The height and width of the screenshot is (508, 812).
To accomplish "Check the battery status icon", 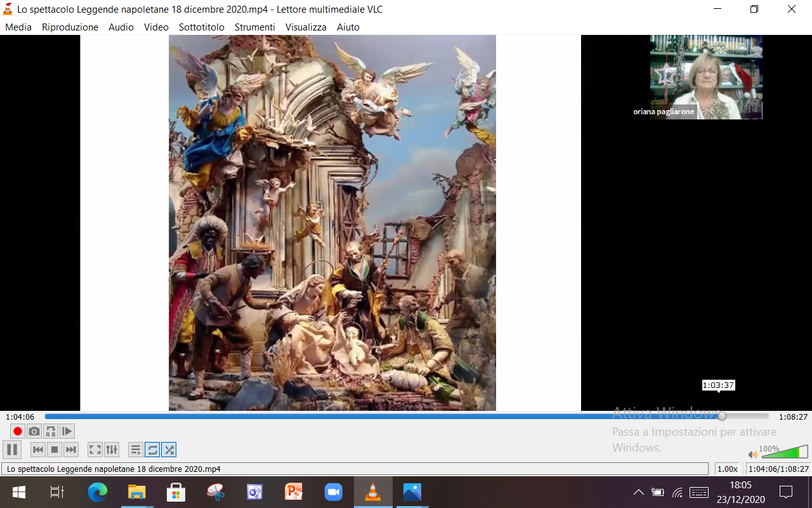I will point(658,492).
